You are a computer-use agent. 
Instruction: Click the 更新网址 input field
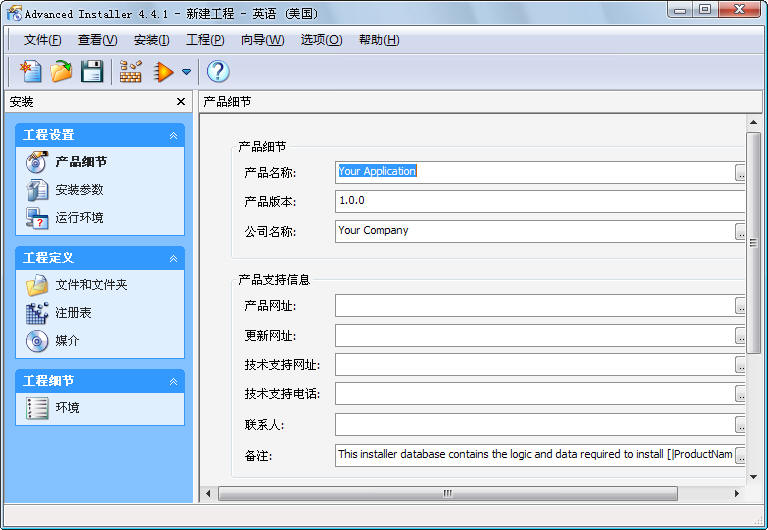click(535, 336)
